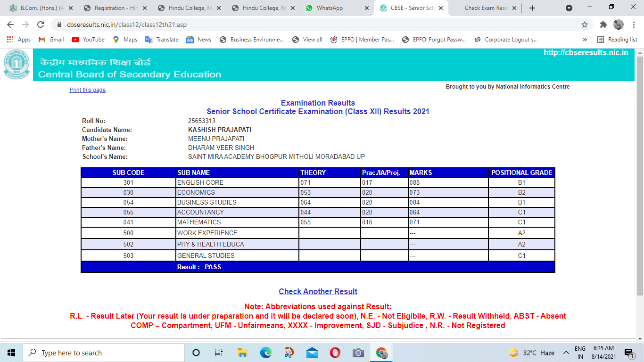
Task: Show hidden system tray icons
Action: click(x=566, y=353)
